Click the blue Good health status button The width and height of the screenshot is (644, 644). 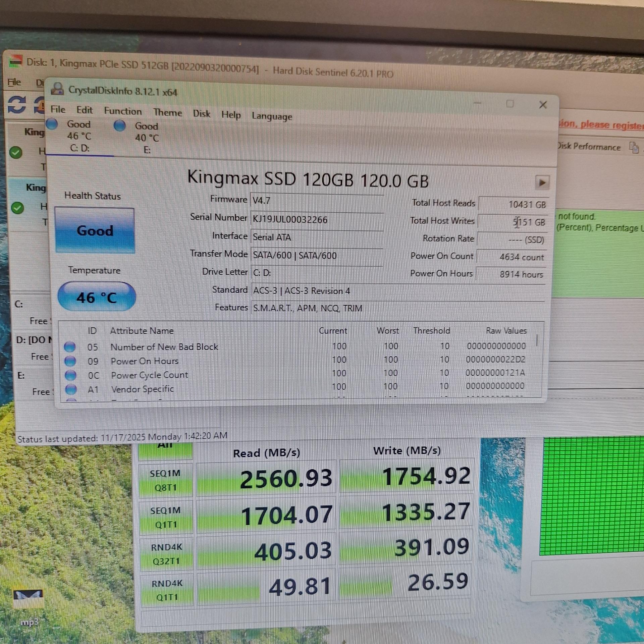pos(95,230)
